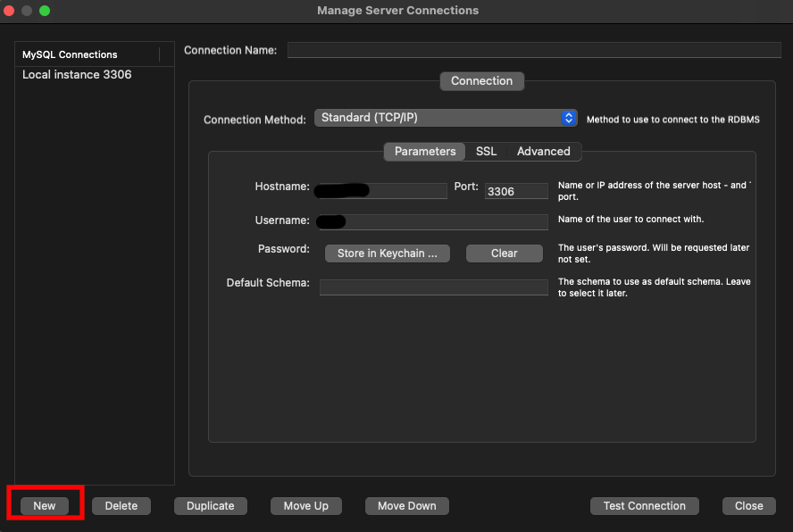This screenshot has width=793, height=532.
Task: Switch to the Parameters tab
Action: click(425, 151)
